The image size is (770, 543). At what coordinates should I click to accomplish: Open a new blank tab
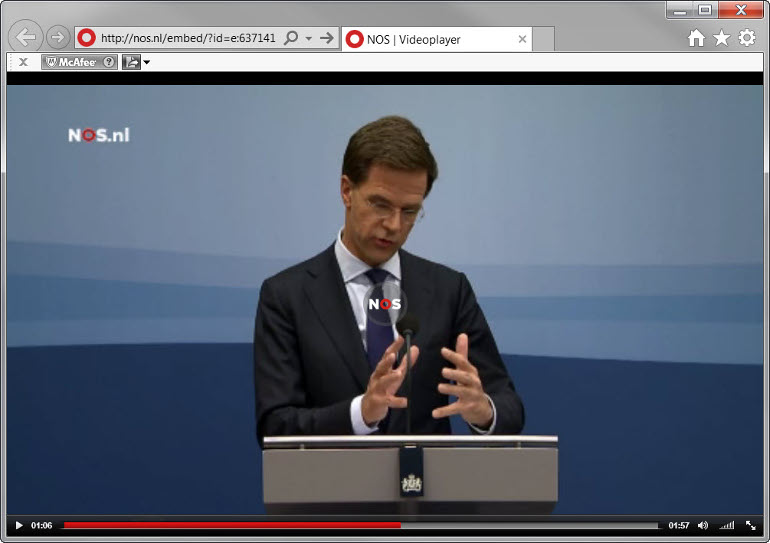[x=544, y=39]
